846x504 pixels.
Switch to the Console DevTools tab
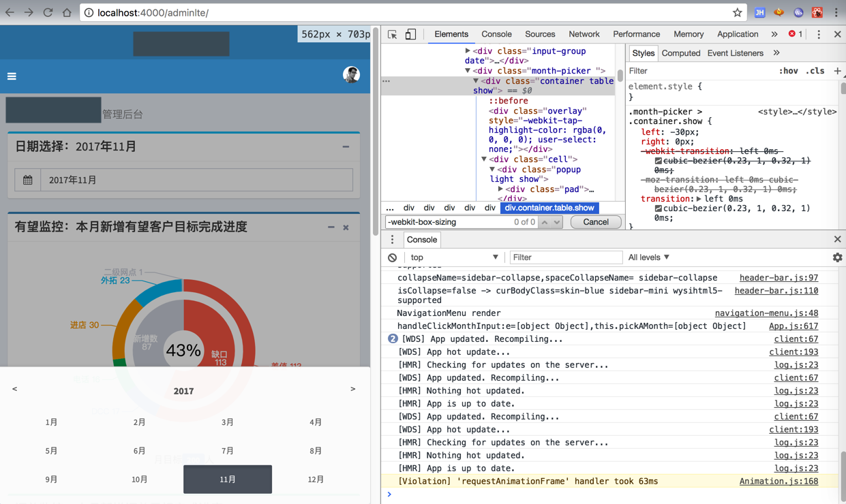[x=496, y=34]
